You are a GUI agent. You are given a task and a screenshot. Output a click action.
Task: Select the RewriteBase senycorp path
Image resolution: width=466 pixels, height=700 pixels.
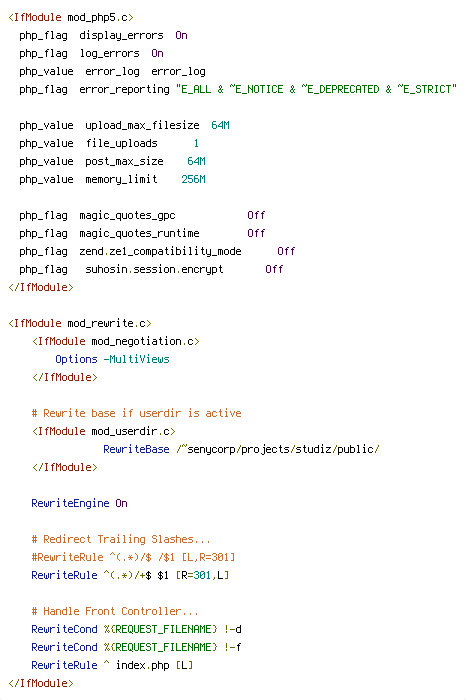coord(278,449)
